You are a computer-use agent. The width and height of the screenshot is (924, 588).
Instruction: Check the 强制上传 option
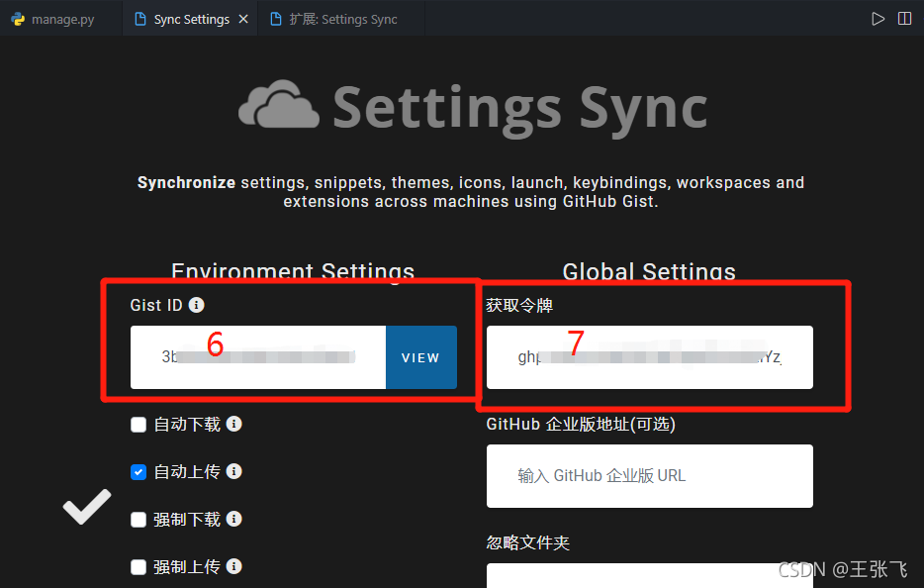tap(138, 566)
